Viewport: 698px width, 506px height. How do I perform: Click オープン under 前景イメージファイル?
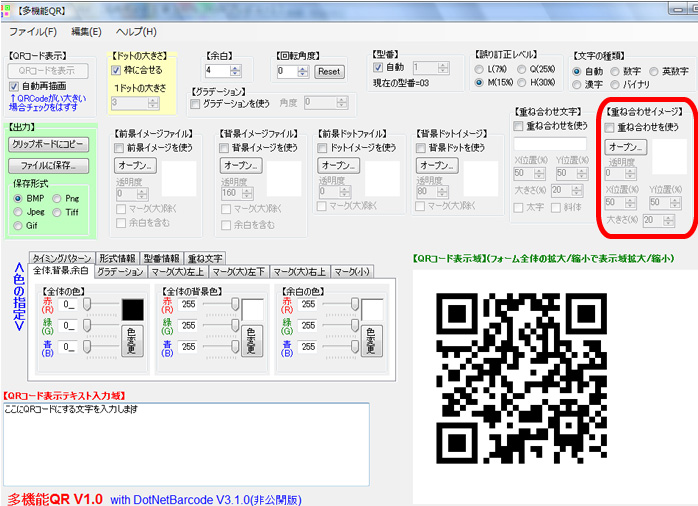coord(135,165)
